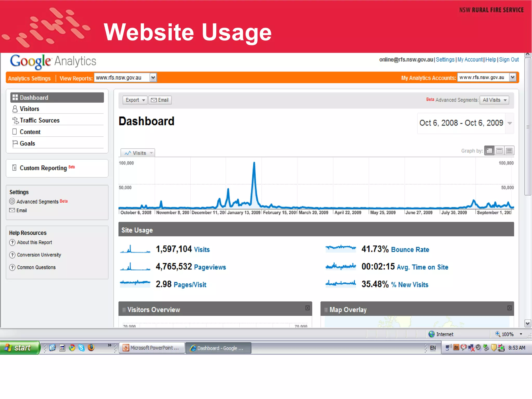
Task: Click the Avg. Time on Site link
Action: point(422,267)
